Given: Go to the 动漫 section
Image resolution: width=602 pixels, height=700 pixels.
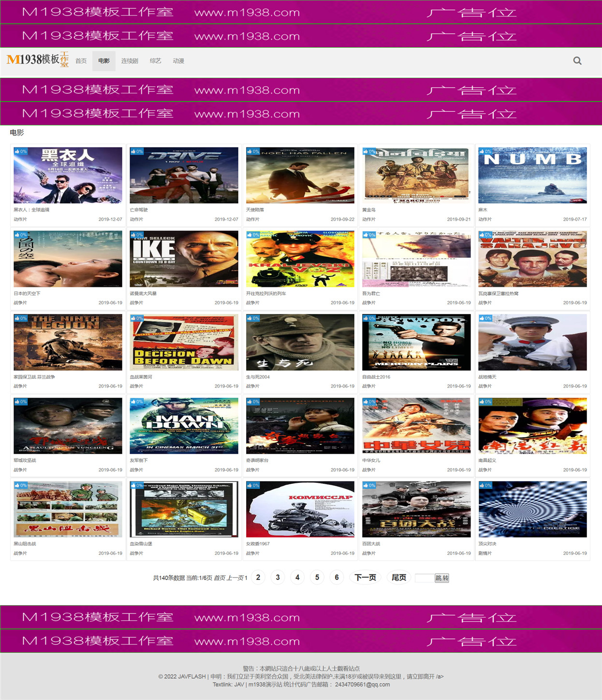Looking at the screenshot, I should click(x=178, y=61).
